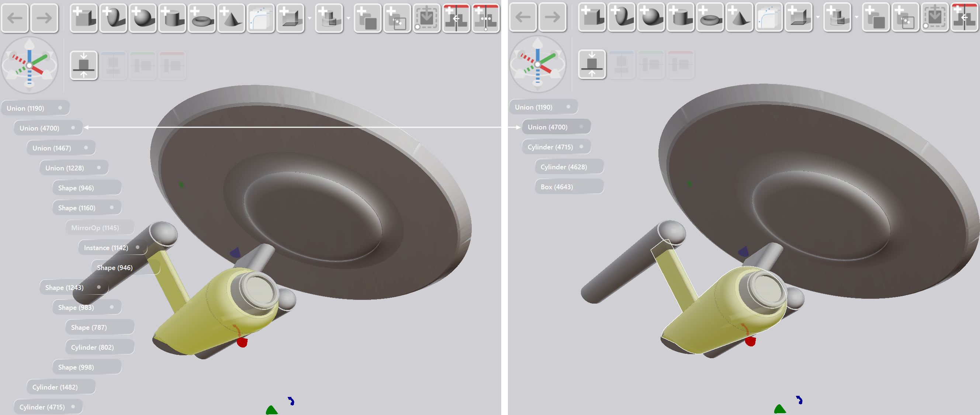Image resolution: width=980 pixels, height=415 pixels.
Task: Click the red-topped left-arrow icon in left panel
Action: tap(456, 18)
